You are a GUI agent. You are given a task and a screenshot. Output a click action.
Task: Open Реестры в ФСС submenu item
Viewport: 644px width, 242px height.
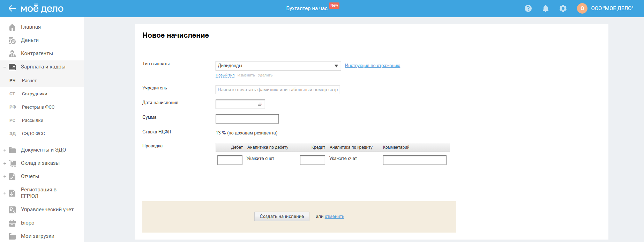pos(38,107)
